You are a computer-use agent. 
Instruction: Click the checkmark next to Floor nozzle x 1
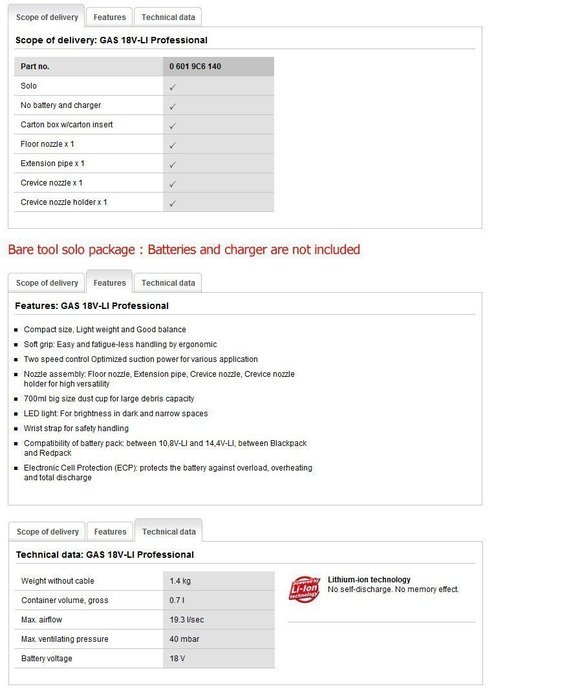(173, 145)
